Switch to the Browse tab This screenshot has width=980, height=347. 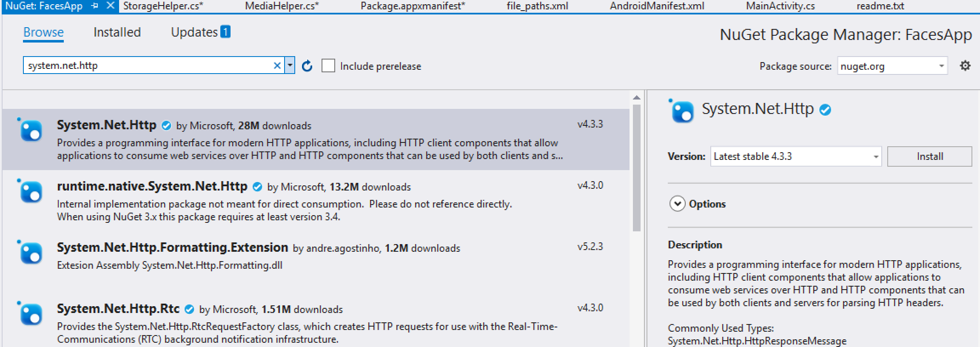point(43,32)
